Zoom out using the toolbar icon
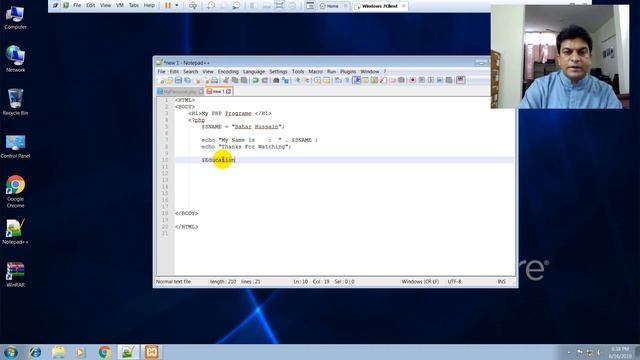Screen dimensions: 640x360 pyautogui.click(x=307, y=80)
